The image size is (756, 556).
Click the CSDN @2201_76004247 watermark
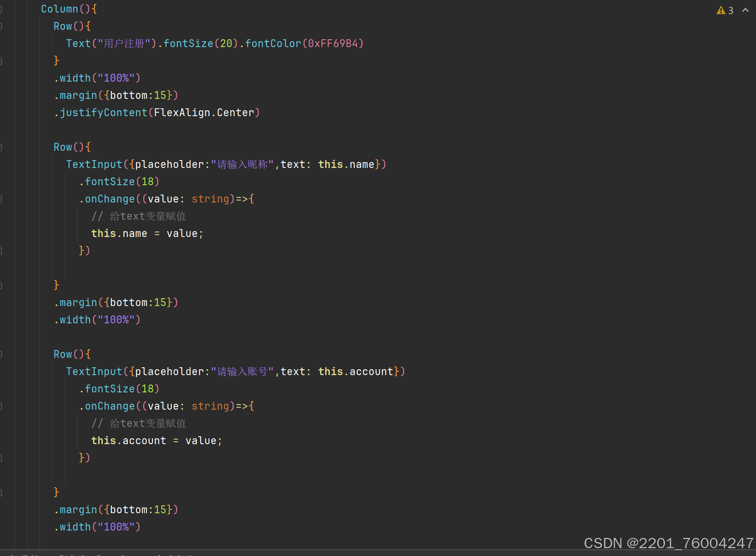(x=668, y=543)
